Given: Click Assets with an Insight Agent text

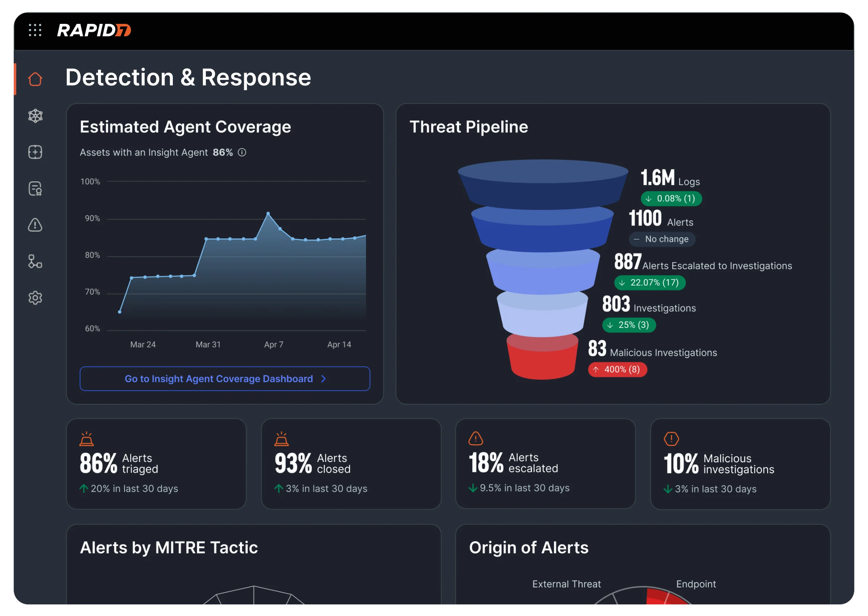Looking at the screenshot, I should point(144,152).
